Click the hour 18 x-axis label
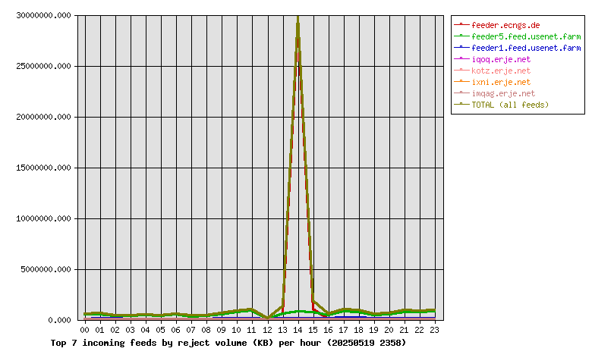This screenshot has width=592, height=364. click(x=358, y=330)
